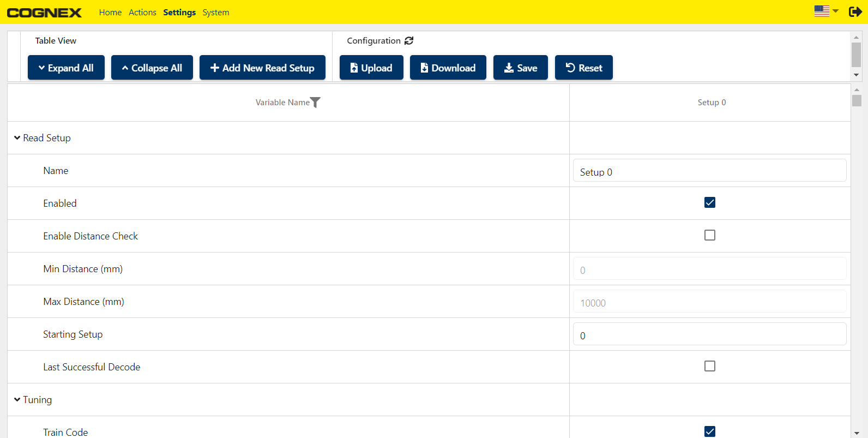Collapse the Read Setup section
868x438 pixels.
coord(17,138)
